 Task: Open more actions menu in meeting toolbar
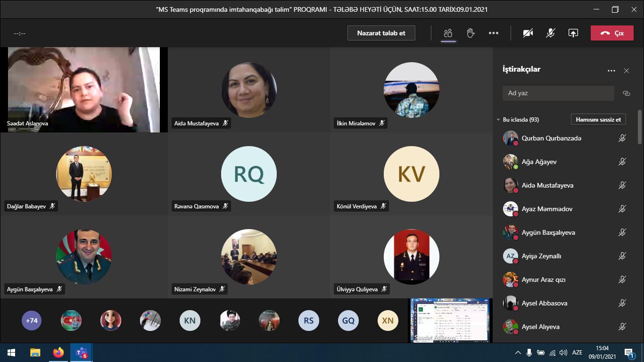494,33
